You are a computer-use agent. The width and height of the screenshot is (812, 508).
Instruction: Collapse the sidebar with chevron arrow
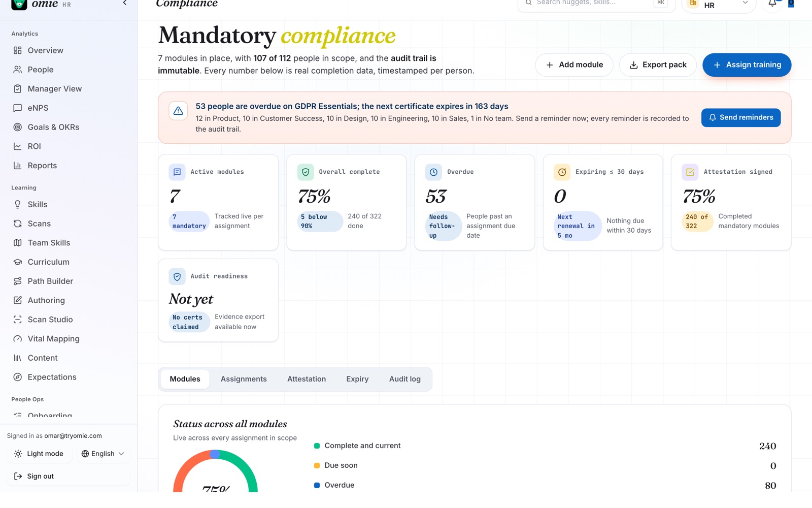(x=125, y=3)
